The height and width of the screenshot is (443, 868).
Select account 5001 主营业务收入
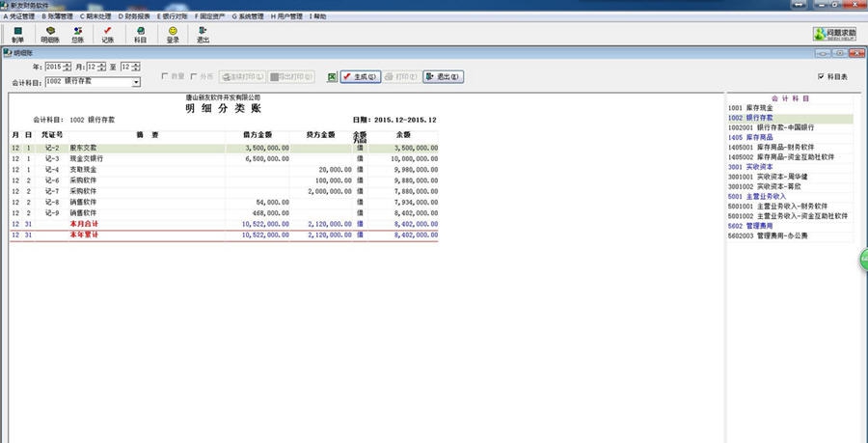[790, 197]
